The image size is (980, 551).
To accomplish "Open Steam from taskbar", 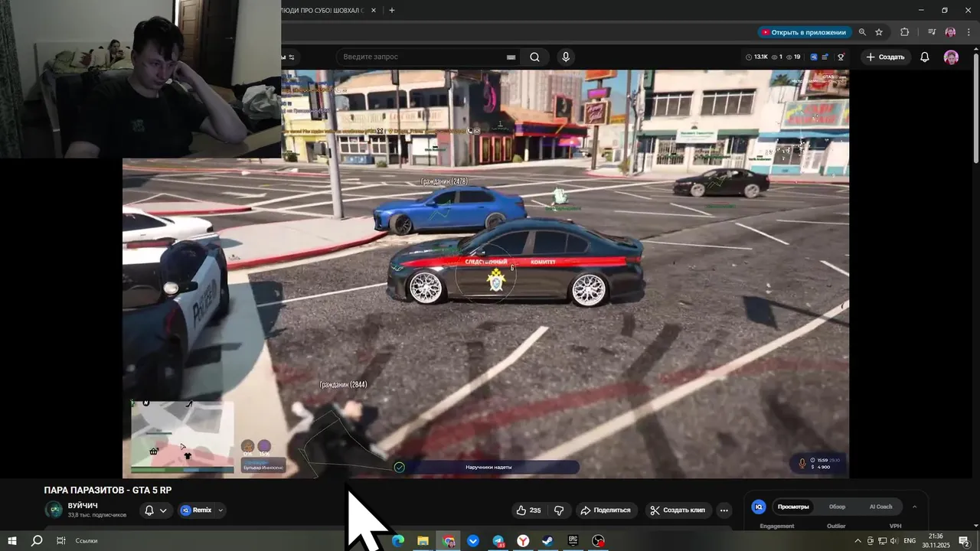I will (548, 541).
